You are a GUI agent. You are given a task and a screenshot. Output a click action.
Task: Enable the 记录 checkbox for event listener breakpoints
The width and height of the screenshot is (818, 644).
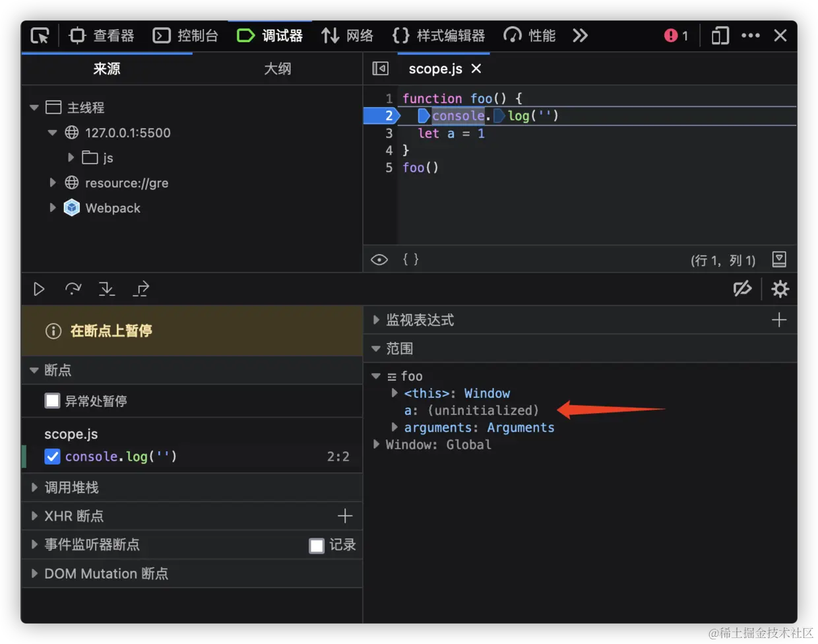(x=315, y=545)
